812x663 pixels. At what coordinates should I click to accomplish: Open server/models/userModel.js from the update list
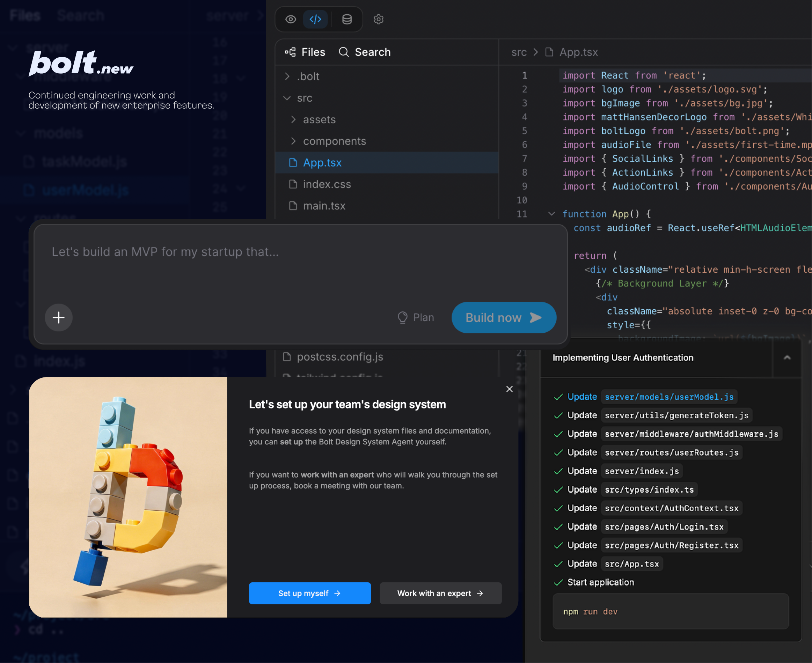[x=669, y=397]
